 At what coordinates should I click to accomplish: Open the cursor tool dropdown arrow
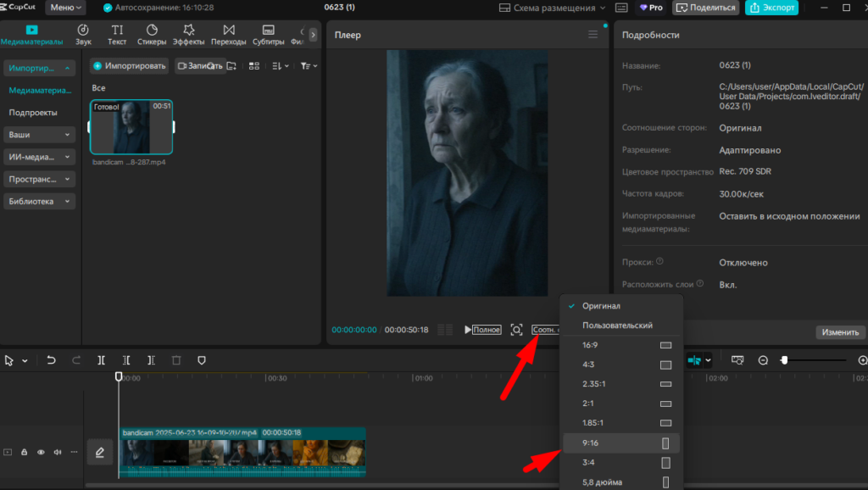pos(25,361)
